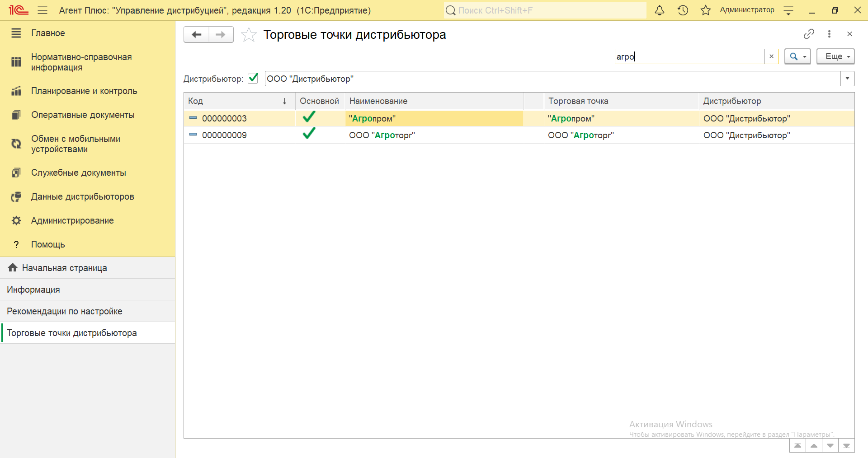Open favorites star in title bar
The width and height of the screenshot is (868, 458).
706,10
